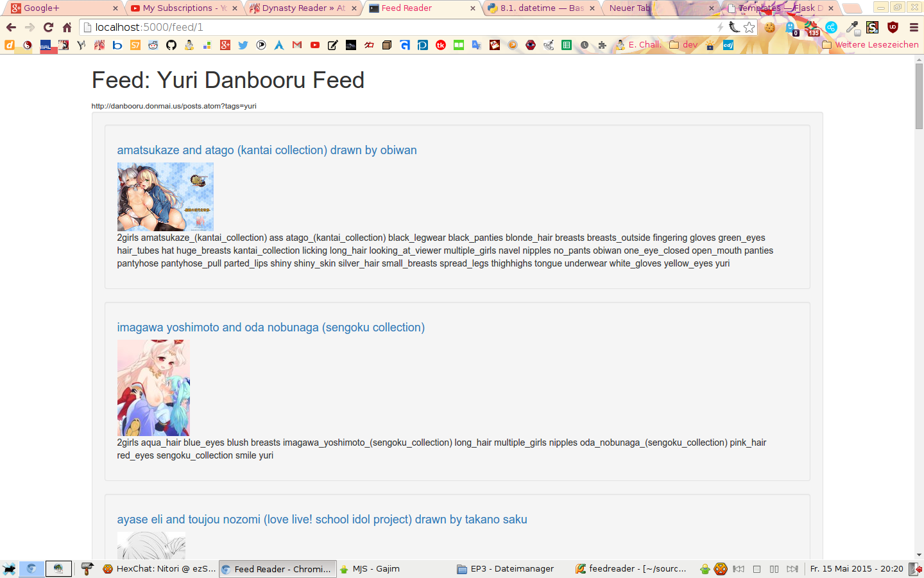Viewport: 924px width, 578px height.
Task: Expand the 'dev' bookmarks folder
Action: pos(683,45)
